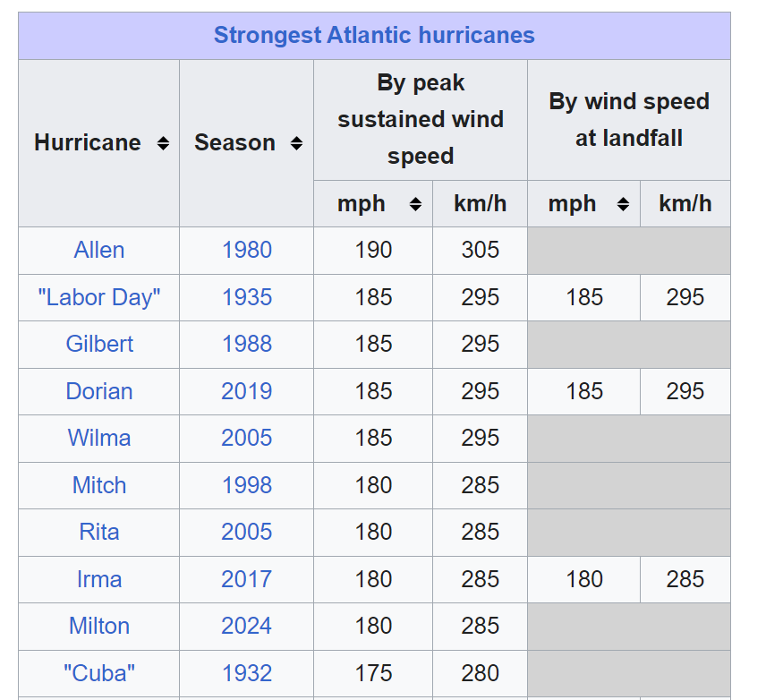Open the "Cuba" hurricane link

pos(99,673)
